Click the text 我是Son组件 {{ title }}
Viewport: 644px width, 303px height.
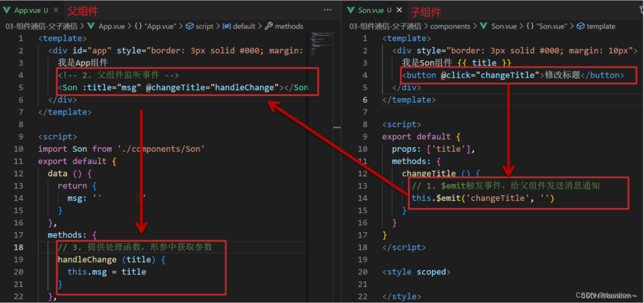pyautogui.click(x=457, y=63)
